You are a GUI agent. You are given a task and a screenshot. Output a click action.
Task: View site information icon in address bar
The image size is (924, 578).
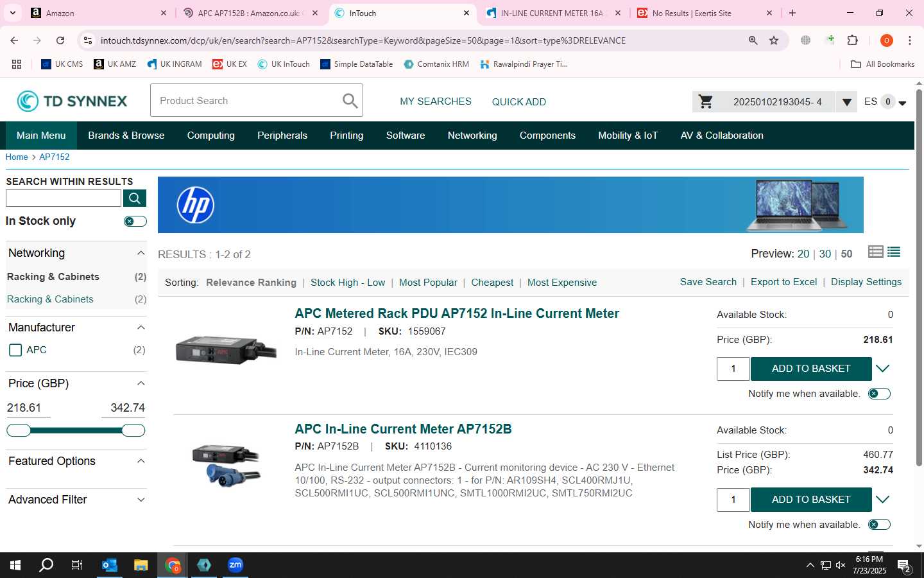click(x=88, y=40)
